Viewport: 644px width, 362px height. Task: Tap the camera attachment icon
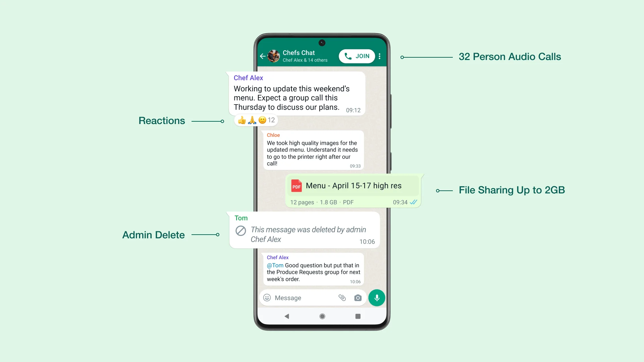(x=358, y=298)
